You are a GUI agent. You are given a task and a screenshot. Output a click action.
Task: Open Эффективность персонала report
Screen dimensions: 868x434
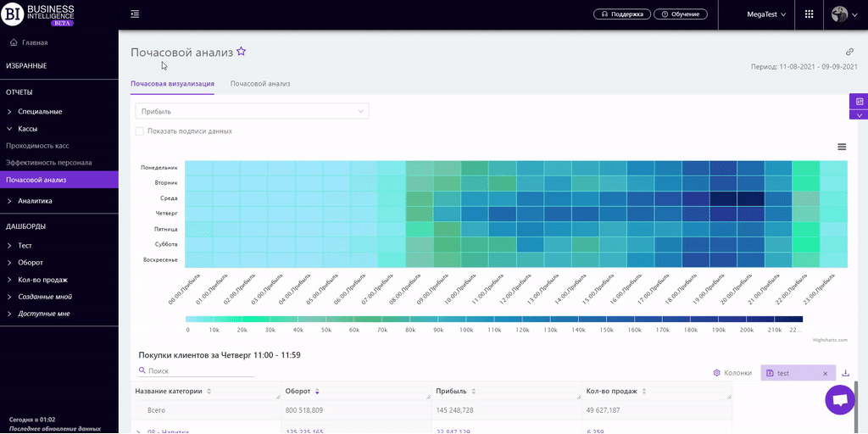[49, 162]
